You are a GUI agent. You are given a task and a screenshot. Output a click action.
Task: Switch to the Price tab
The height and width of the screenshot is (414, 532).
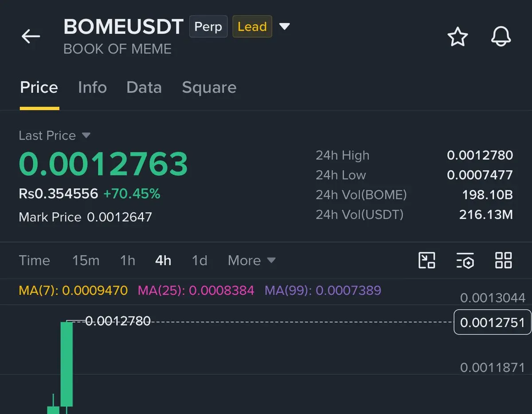39,87
